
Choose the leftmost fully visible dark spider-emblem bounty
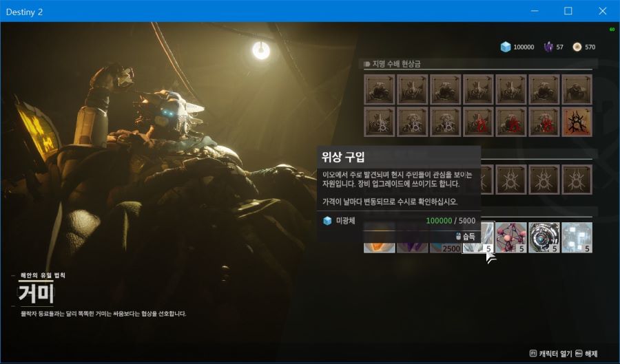(511, 180)
